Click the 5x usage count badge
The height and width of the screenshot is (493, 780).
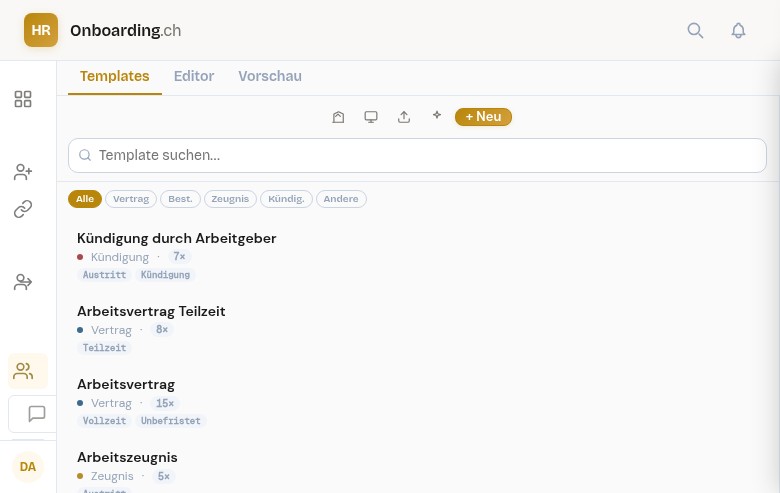click(164, 476)
